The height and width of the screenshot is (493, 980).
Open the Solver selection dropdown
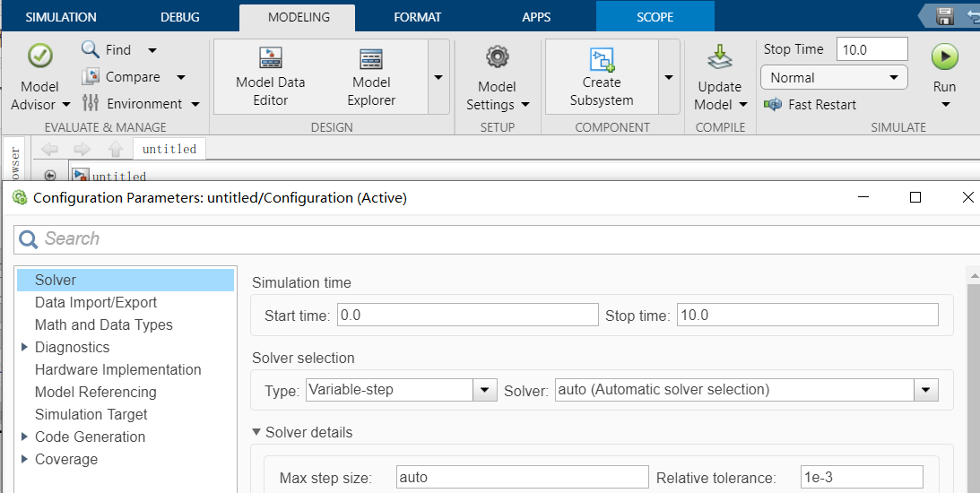(x=925, y=390)
